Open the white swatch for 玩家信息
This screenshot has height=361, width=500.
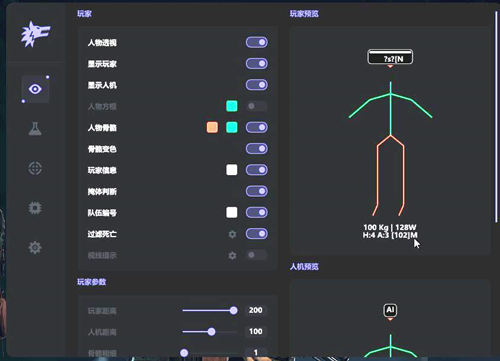tap(232, 170)
